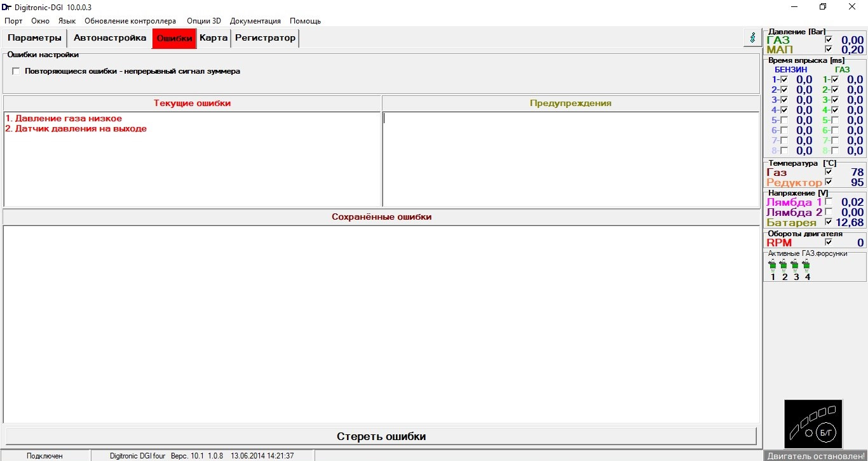Open the Порт menu
Screen dimensions: 868x461
(x=13, y=21)
